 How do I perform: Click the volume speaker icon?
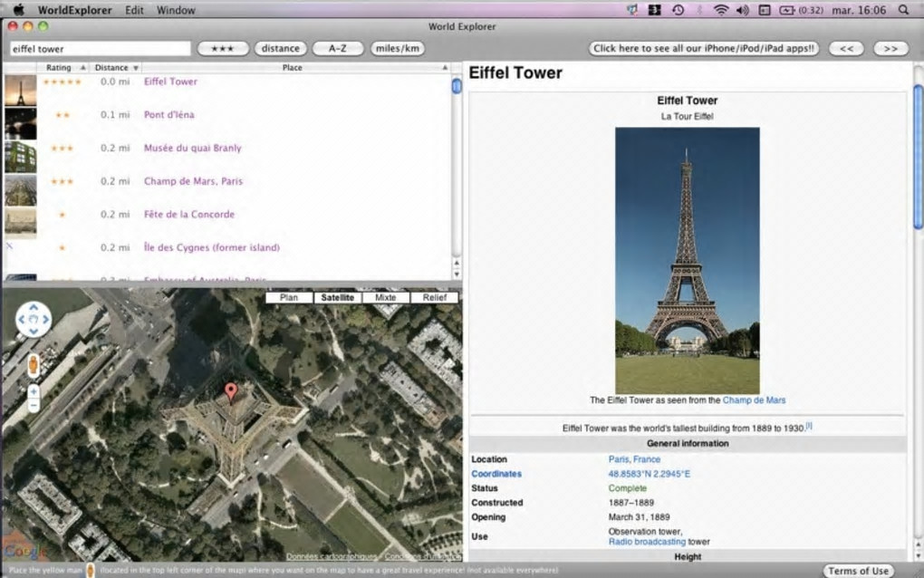tap(743, 10)
